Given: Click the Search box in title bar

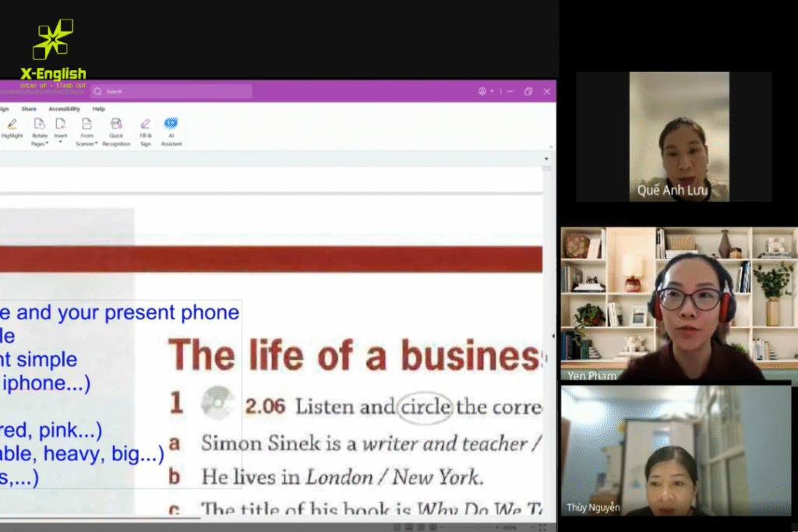Looking at the screenshot, I should tap(171, 91).
